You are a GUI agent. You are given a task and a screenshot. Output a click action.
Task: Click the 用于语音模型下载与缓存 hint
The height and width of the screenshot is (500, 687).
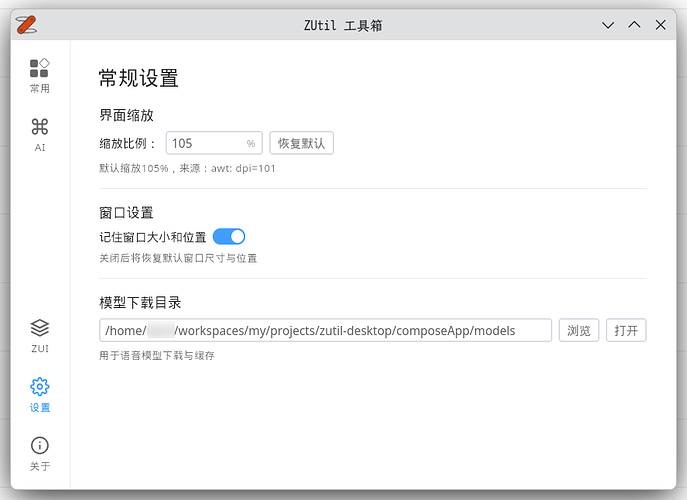(156, 355)
